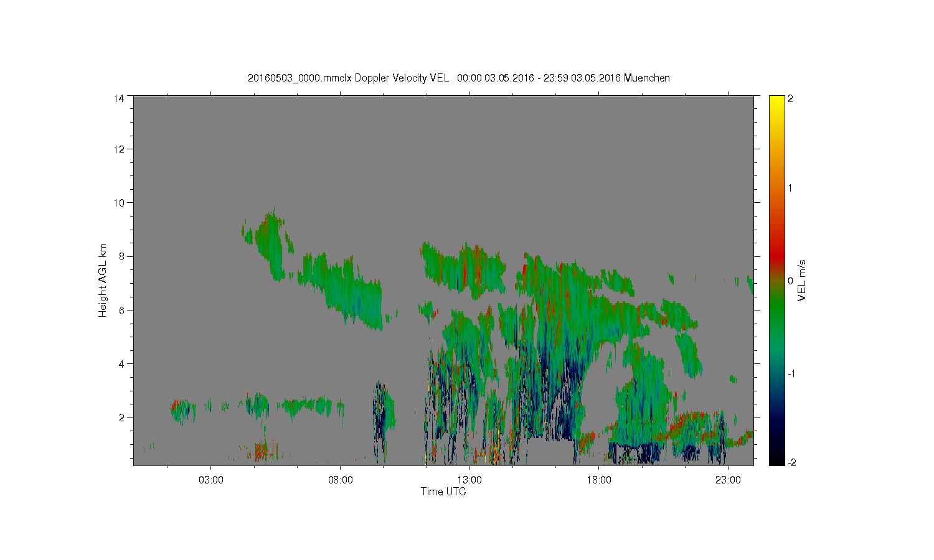Click the height tick label 8
934x560 pixels.
pyautogui.click(x=121, y=256)
